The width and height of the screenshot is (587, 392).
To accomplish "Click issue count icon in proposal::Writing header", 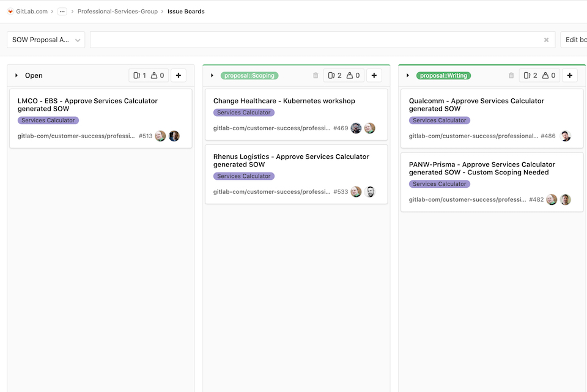I will [526, 75].
